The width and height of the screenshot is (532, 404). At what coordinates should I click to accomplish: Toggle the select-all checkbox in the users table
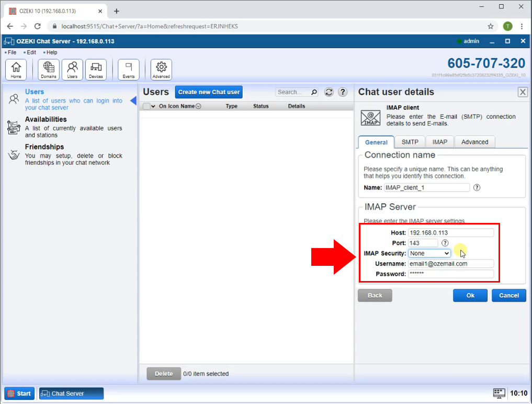(148, 106)
